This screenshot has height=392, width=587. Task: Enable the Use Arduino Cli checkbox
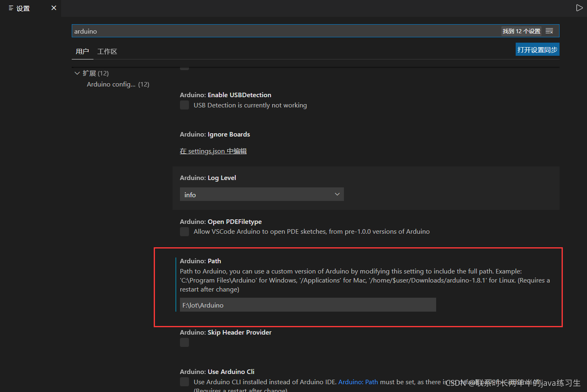[184, 382]
